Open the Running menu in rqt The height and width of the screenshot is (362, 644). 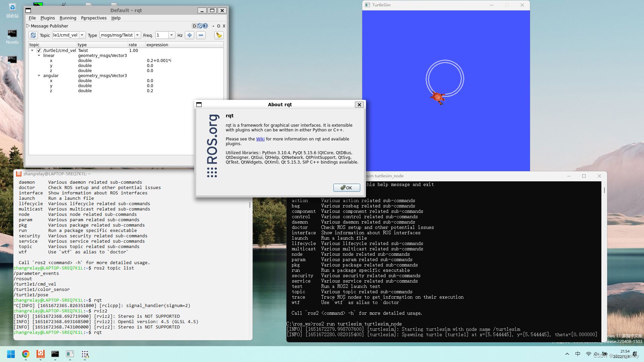pos(68,18)
